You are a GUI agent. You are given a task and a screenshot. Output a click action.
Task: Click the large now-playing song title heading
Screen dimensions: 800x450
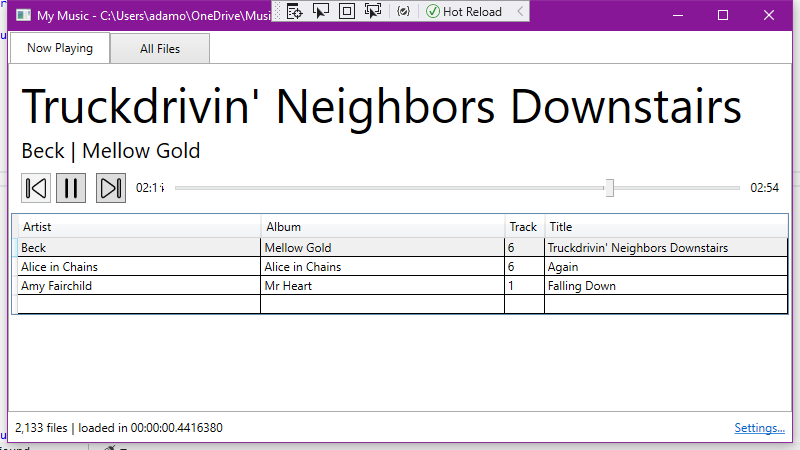pyautogui.click(x=381, y=107)
